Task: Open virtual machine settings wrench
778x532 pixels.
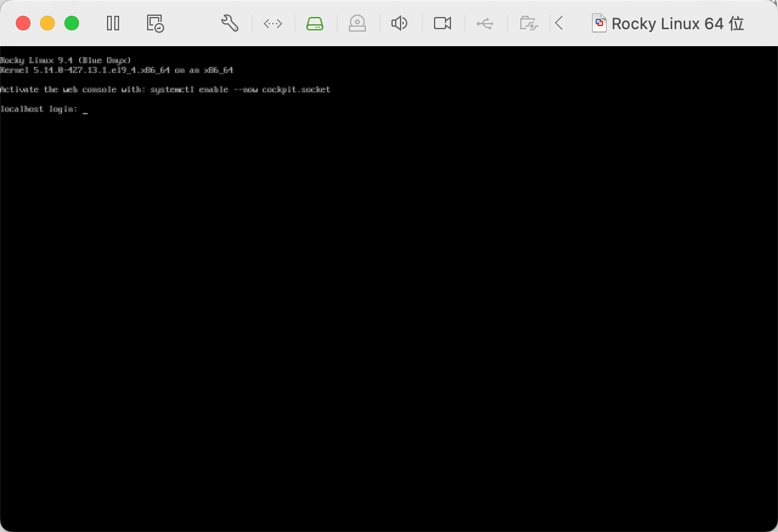Action: (230, 23)
